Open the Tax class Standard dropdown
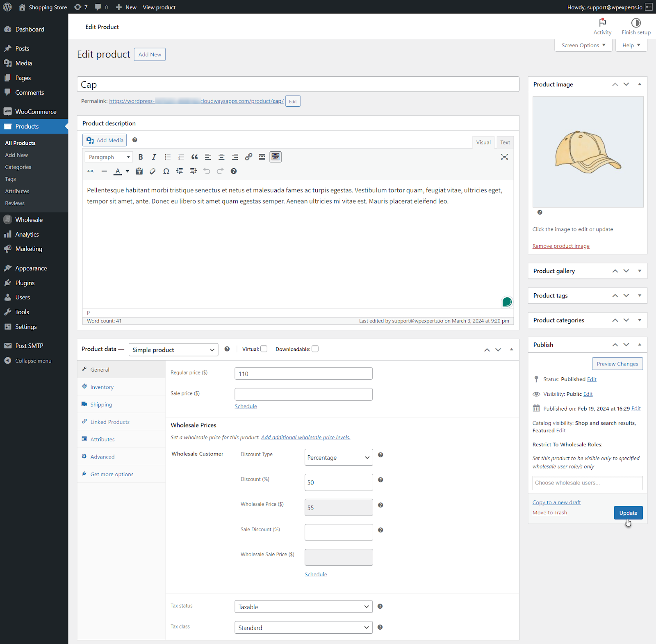This screenshot has width=656, height=644. point(303,628)
